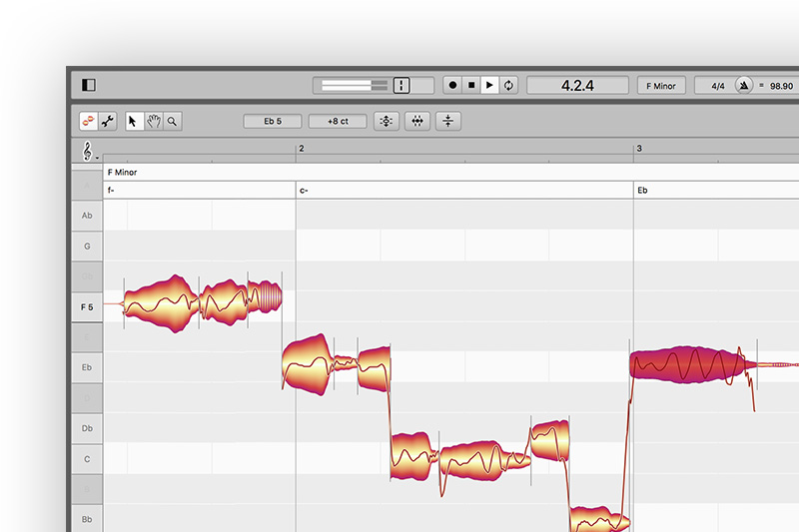Select the hand scroll tool

pos(154,121)
